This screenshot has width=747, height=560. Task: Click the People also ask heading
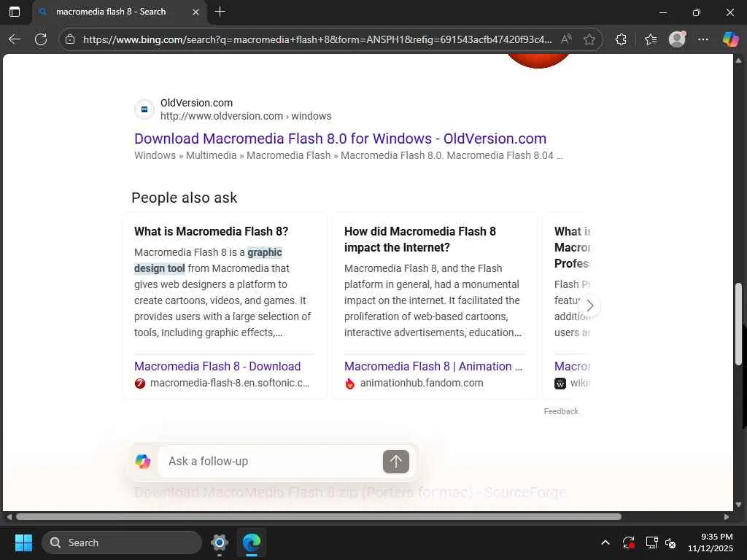(185, 198)
